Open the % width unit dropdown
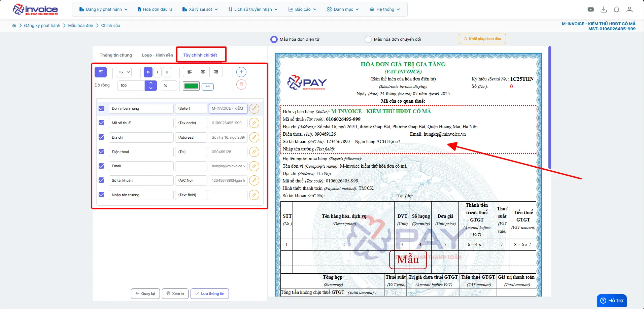 click(169, 86)
